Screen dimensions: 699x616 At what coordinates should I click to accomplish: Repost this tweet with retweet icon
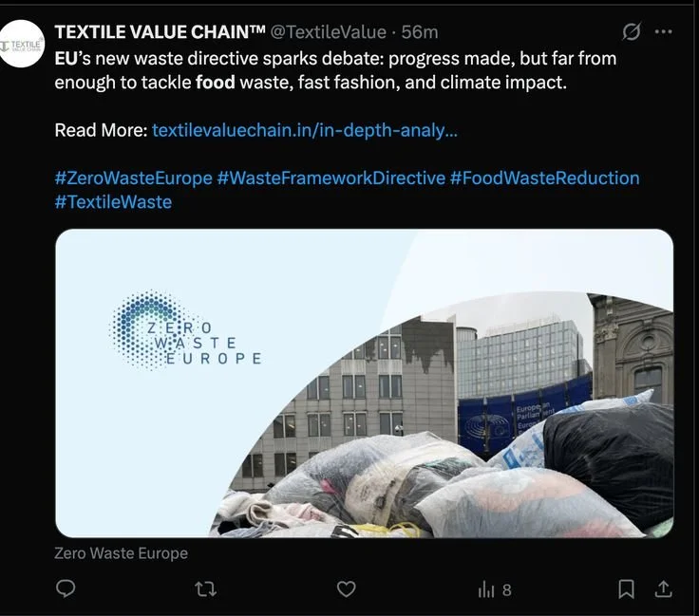206,589
